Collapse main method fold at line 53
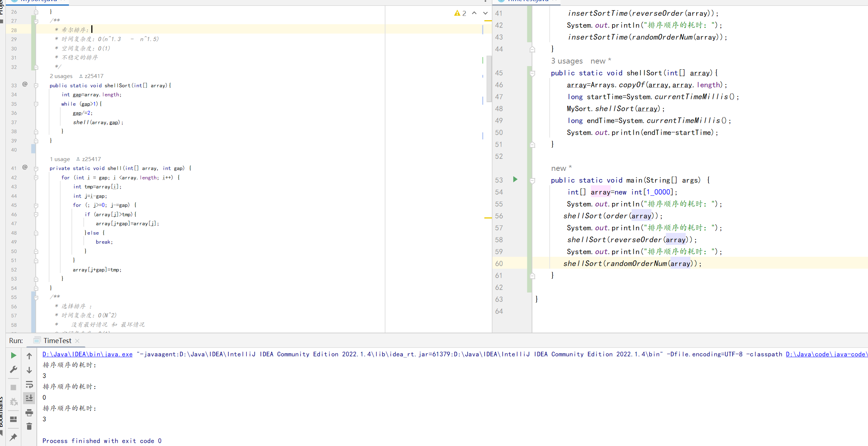 point(532,181)
